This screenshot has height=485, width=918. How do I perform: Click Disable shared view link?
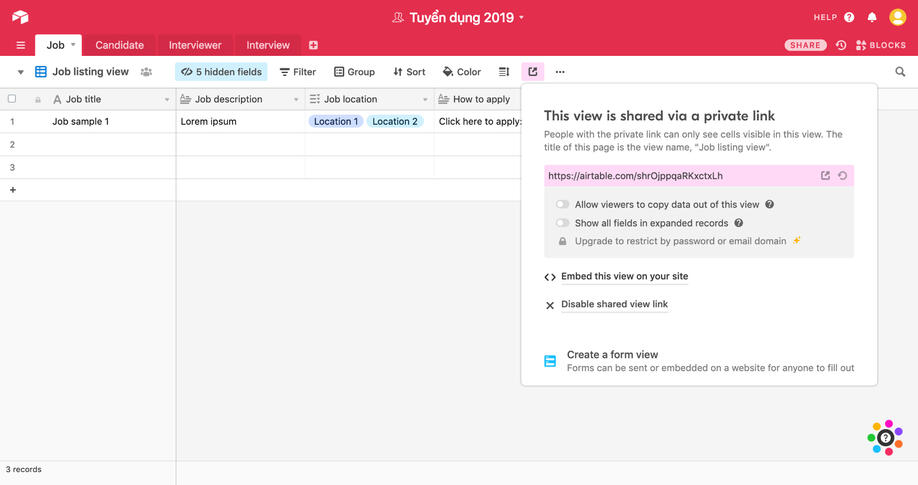click(614, 305)
